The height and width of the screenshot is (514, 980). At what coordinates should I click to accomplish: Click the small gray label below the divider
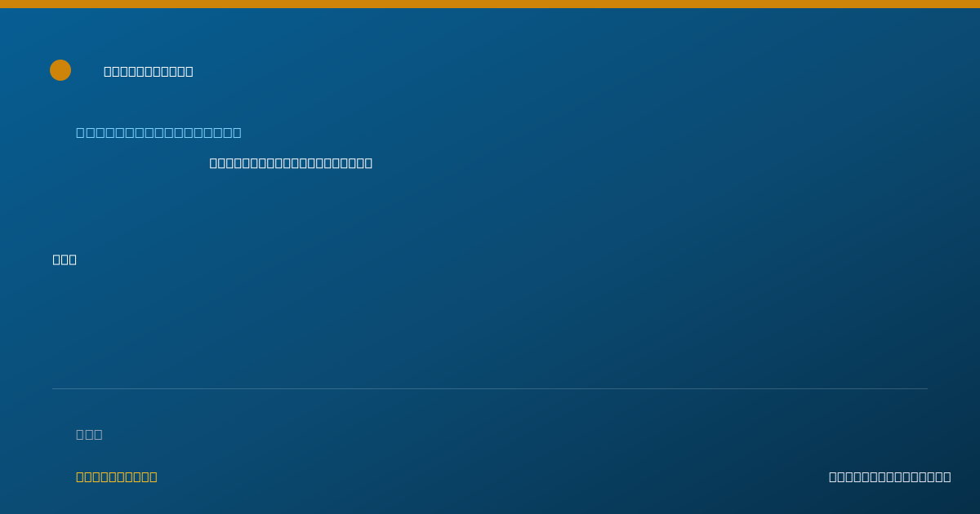coord(89,434)
